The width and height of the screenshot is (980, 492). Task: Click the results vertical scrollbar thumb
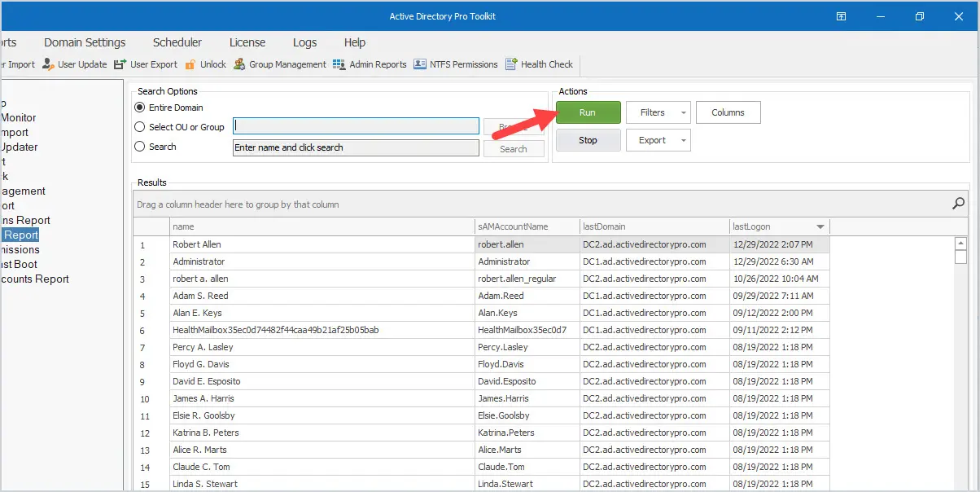[960, 257]
